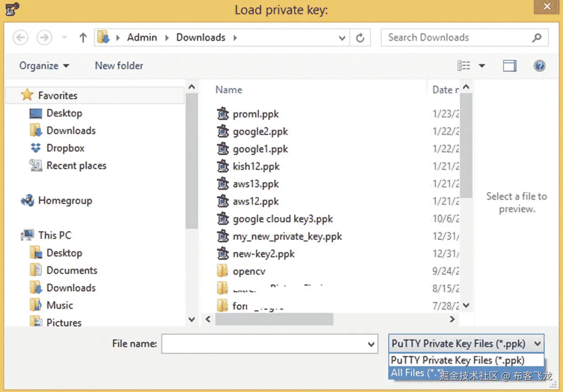Image resolution: width=563 pixels, height=392 pixels.
Task: Open Dropbox in Favorites
Action: point(65,148)
